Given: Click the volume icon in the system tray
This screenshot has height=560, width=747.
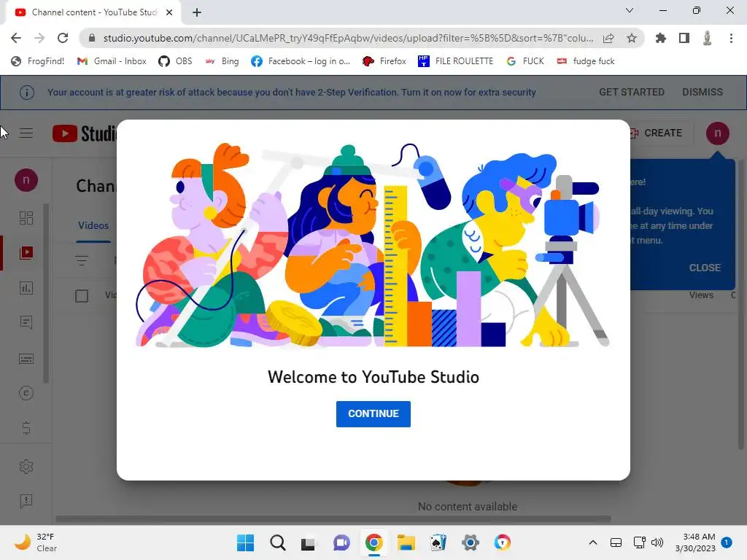Looking at the screenshot, I should pyautogui.click(x=657, y=542).
